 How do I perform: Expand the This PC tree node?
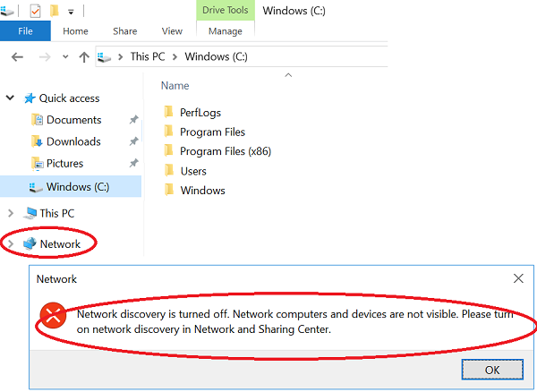[x=11, y=213]
